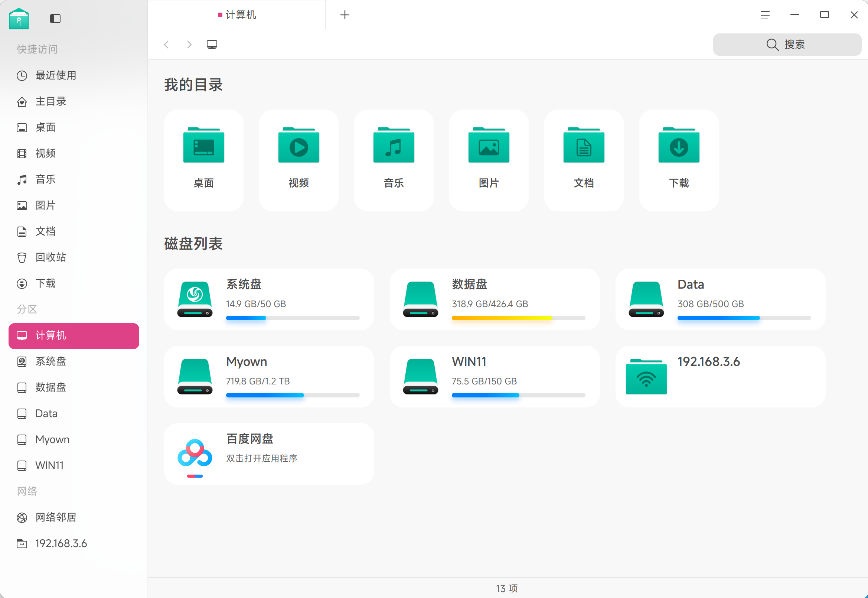The image size is (868, 598).
Task: Open 视频 in sidebar quick access
Action: click(x=74, y=153)
